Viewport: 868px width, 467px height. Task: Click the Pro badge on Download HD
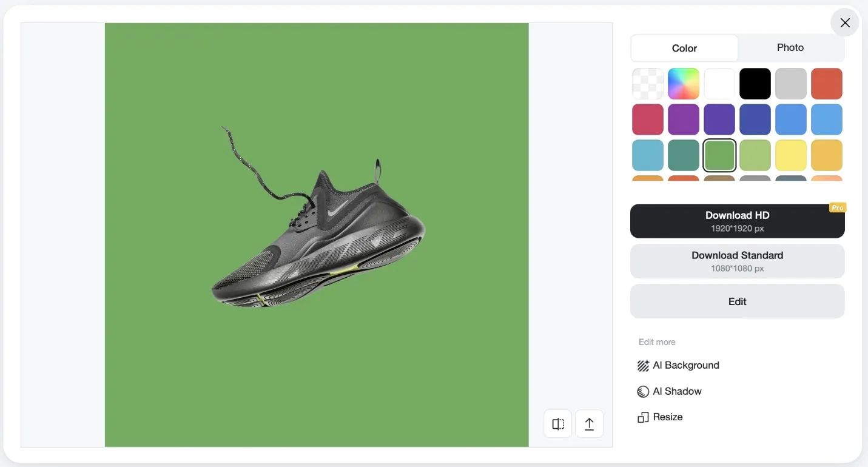tap(837, 208)
